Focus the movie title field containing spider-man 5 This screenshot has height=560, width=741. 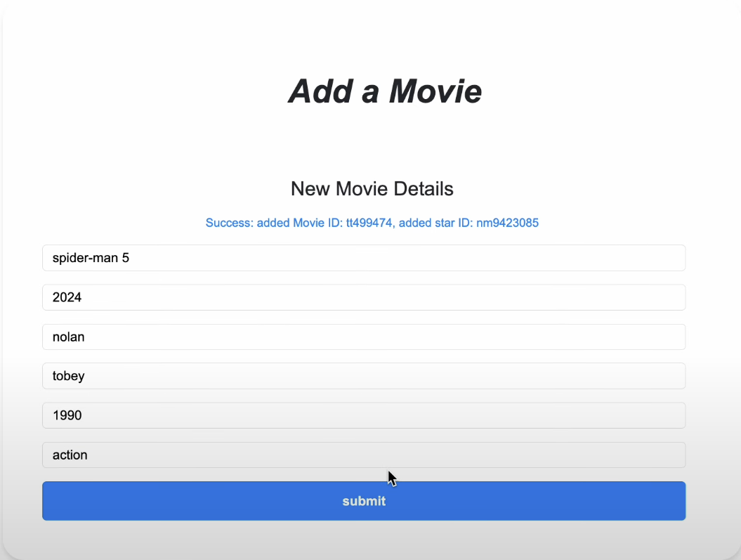tap(364, 258)
